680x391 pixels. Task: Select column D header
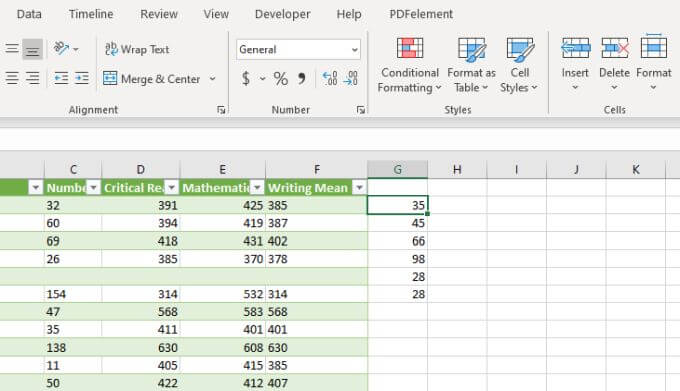141,169
